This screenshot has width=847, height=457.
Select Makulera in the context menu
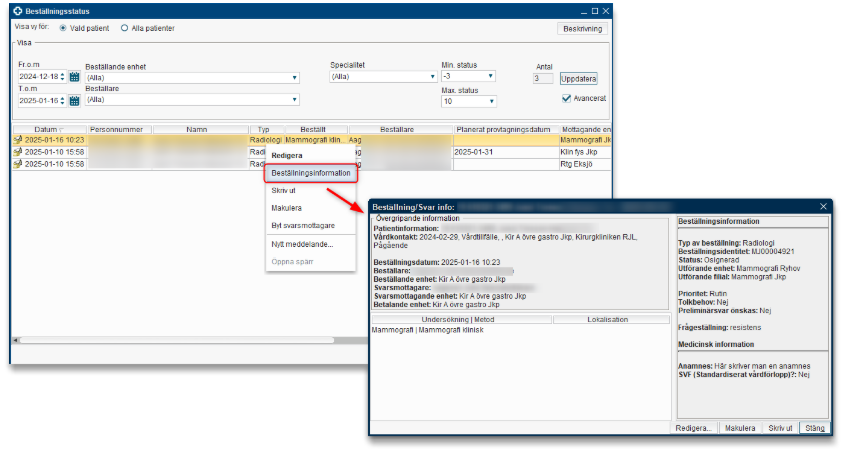[x=287, y=207]
